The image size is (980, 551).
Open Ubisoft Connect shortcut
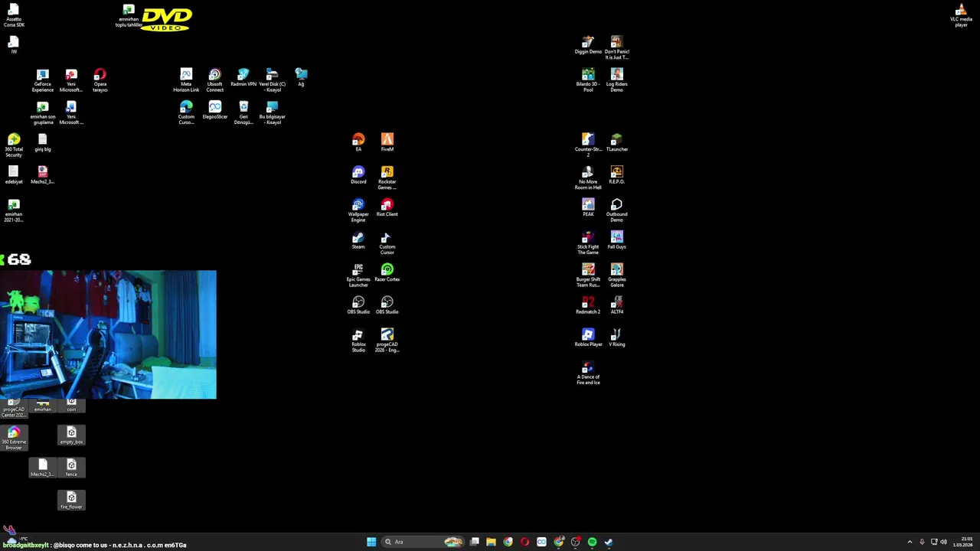(x=214, y=80)
